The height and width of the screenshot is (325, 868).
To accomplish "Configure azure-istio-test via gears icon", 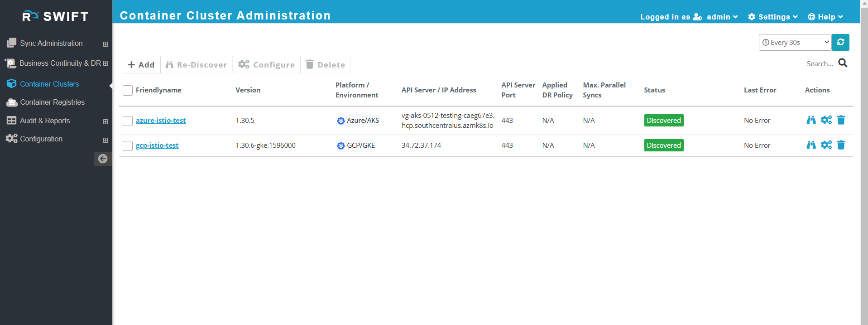I will (826, 120).
